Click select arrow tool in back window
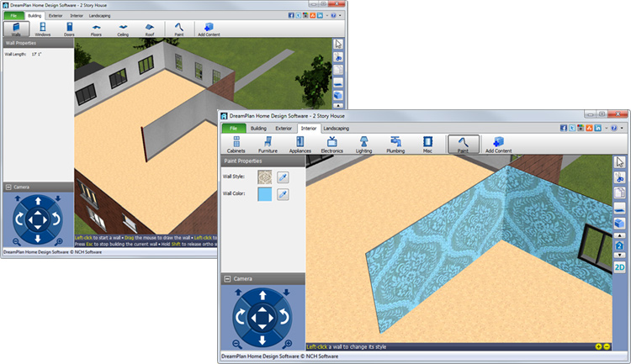The height and width of the screenshot is (364, 631). (338, 44)
